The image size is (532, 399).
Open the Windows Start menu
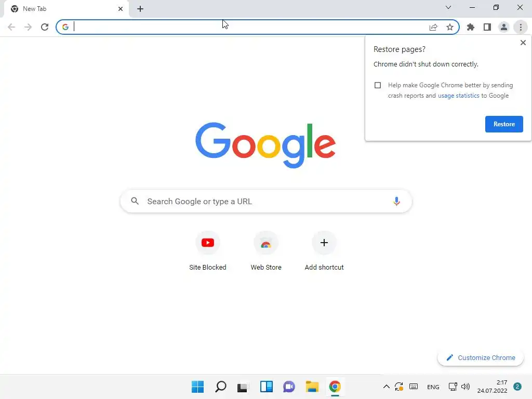coord(198,387)
